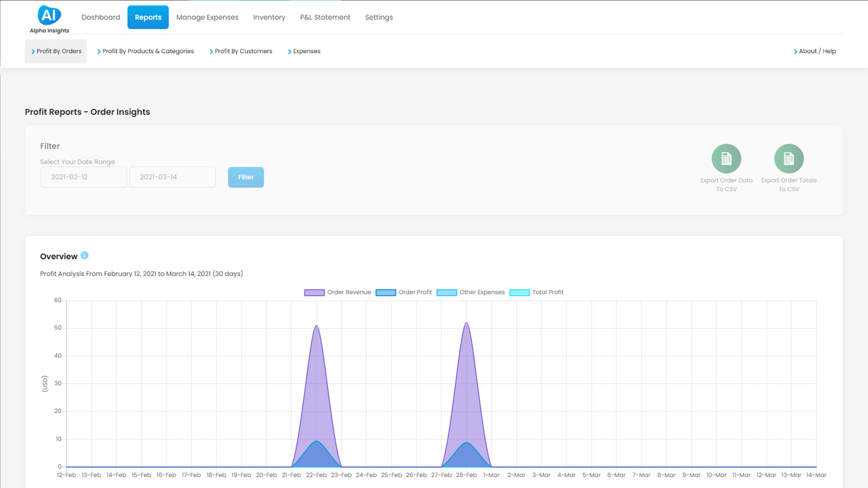868x488 pixels.
Task: Toggle Other Expenses legend swatch
Action: (447, 292)
